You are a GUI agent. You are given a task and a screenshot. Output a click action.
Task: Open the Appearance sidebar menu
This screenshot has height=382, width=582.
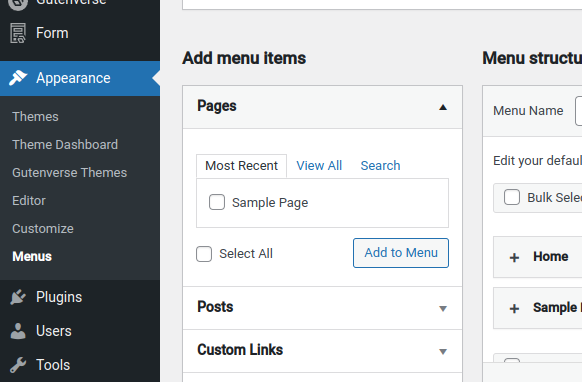80,78
